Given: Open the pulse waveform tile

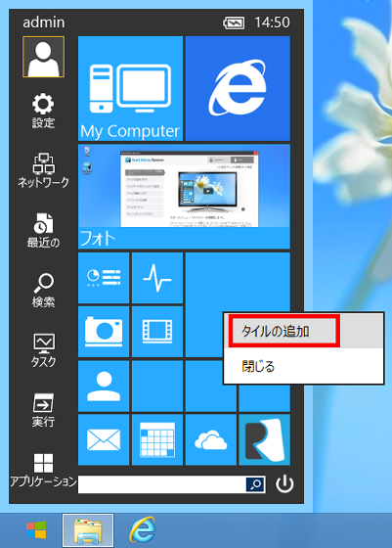Looking at the screenshot, I should (157, 278).
